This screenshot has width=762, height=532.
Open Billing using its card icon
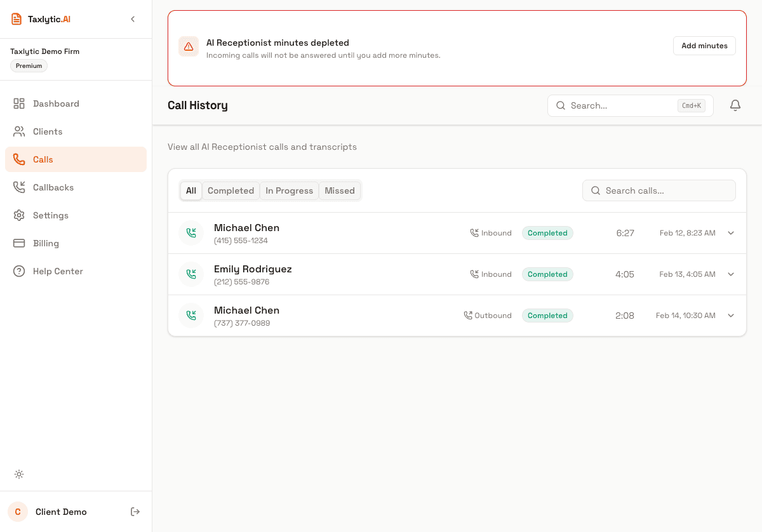[x=19, y=243]
